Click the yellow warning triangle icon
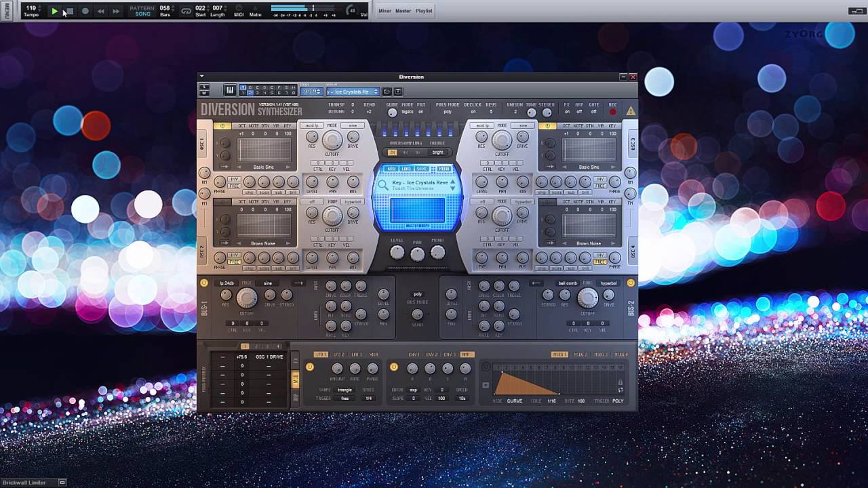 pos(631,110)
